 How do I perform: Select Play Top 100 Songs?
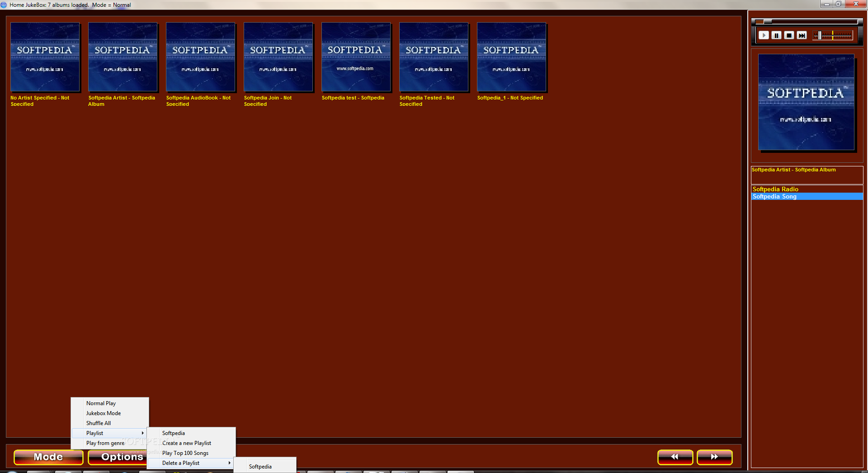[191, 453]
